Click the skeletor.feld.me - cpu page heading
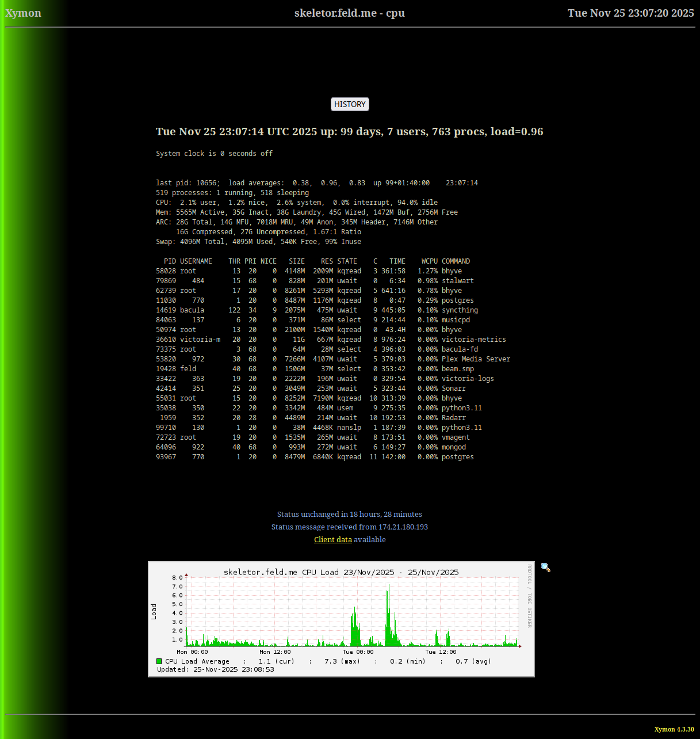The image size is (700, 739). click(x=349, y=13)
